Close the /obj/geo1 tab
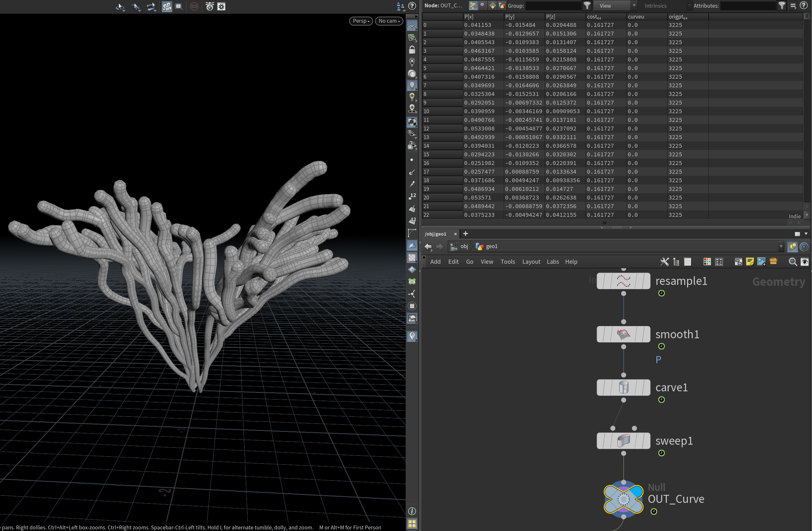This screenshot has height=531, width=812. 455,234
